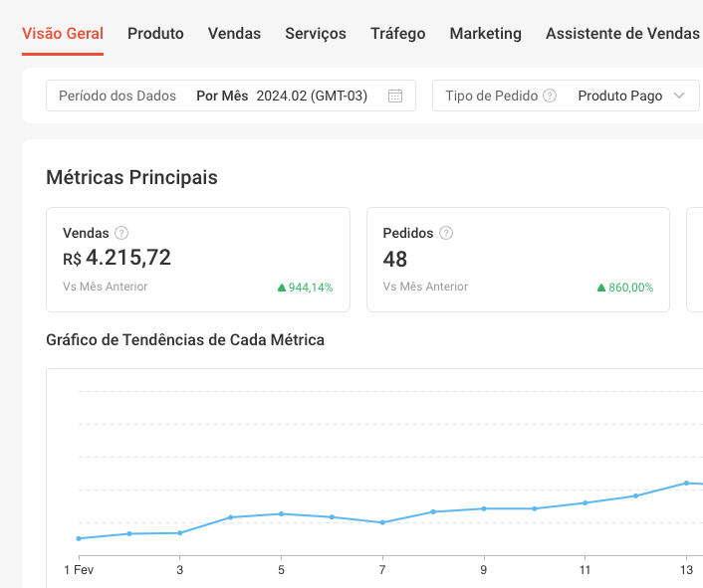Select the Vendas R$ 4.215,72 metric card
The height and width of the screenshot is (588, 703).
click(x=198, y=260)
